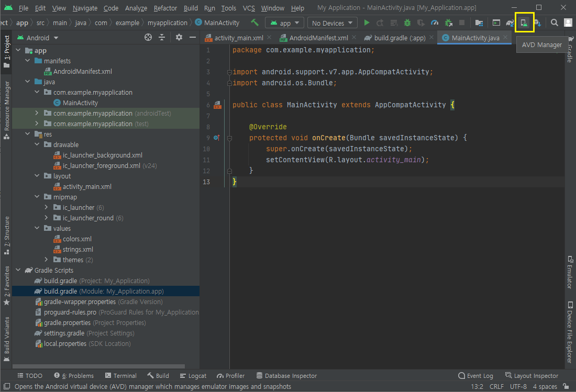Sync Project with Gradle Files elephant icon
Screen dimensions: 576x392
pyautogui.click(x=510, y=23)
